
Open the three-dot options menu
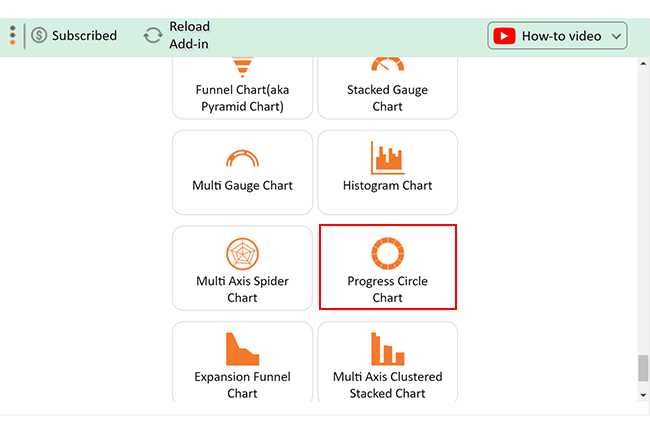tap(13, 35)
